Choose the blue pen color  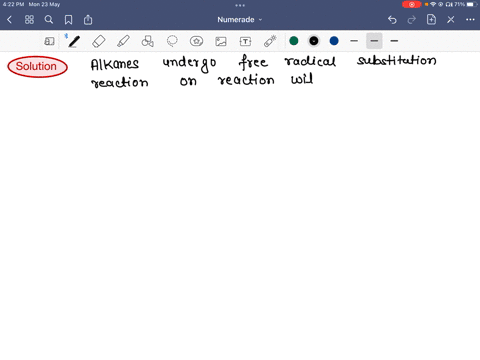click(334, 41)
